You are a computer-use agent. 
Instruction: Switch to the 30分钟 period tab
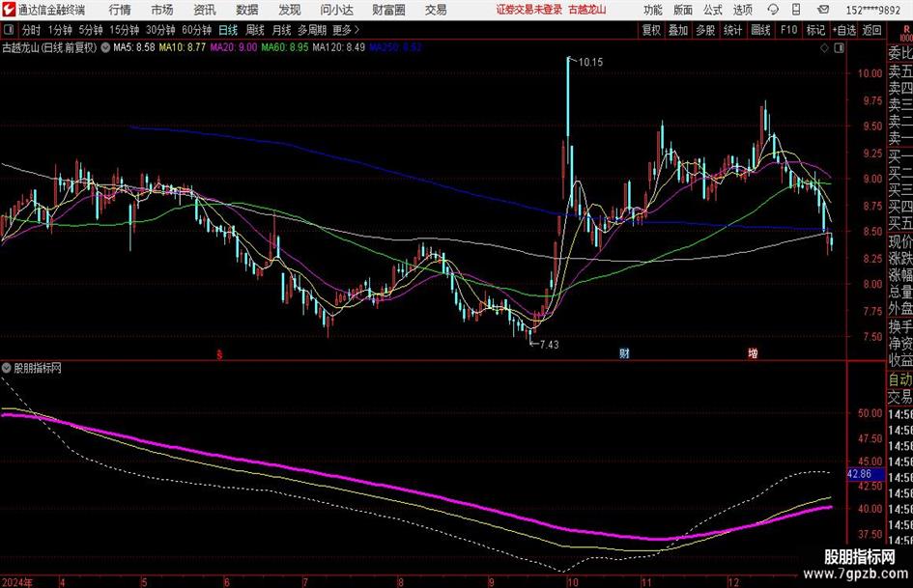(160, 30)
